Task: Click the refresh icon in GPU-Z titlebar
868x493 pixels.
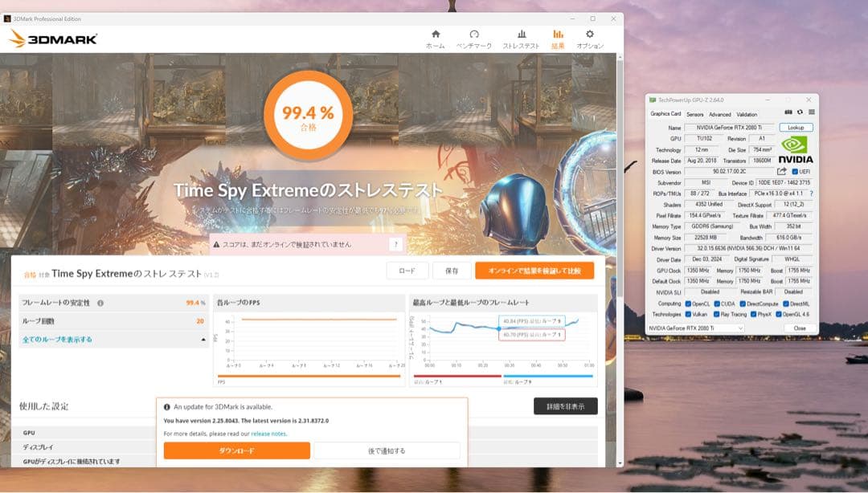Action: click(799, 112)
